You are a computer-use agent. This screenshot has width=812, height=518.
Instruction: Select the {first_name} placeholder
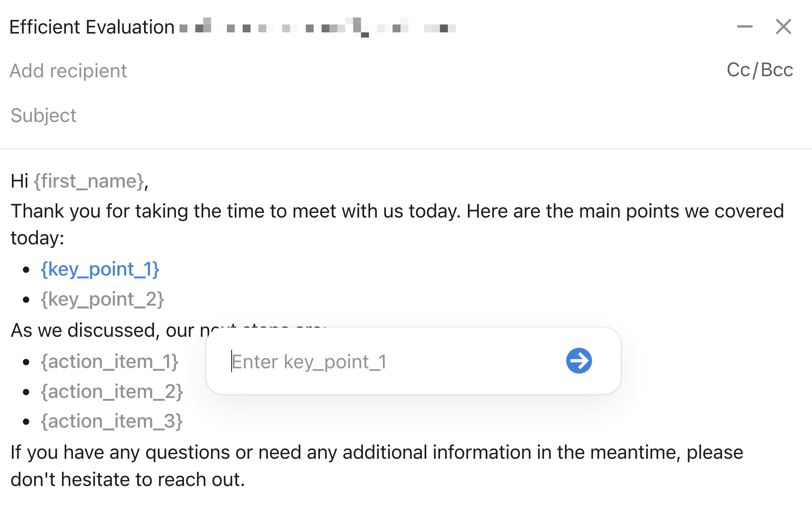point(89,181)
